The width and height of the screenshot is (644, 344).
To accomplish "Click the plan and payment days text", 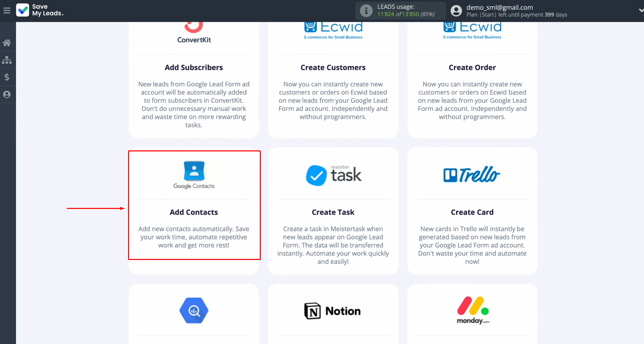I will tap(517, 15).
